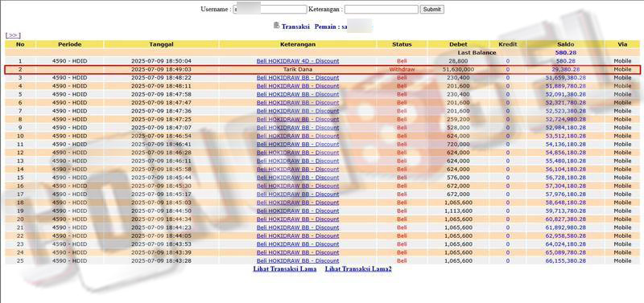Focus the Keterangan input field
Viewport: 644px width, 303px height.
(x=381, y=9)
